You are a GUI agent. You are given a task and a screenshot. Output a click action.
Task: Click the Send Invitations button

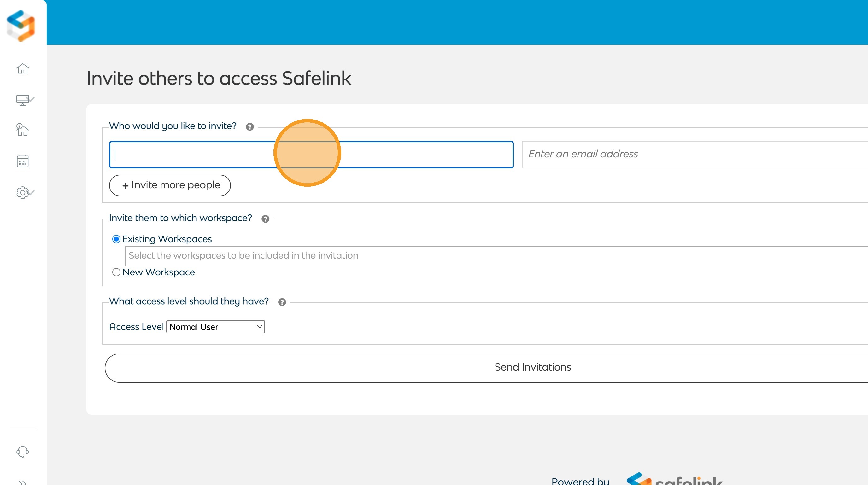(532, 367)
